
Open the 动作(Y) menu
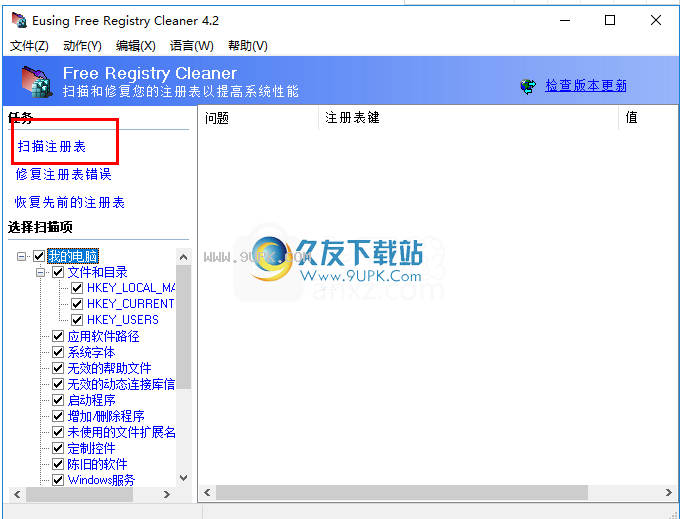82,46
